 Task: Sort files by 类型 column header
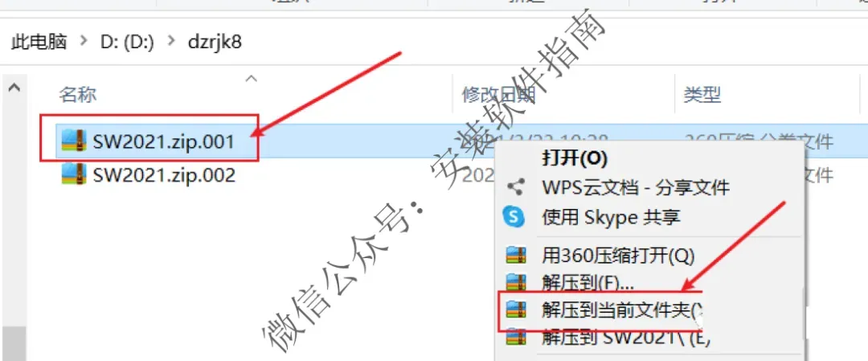coord(702,95)
